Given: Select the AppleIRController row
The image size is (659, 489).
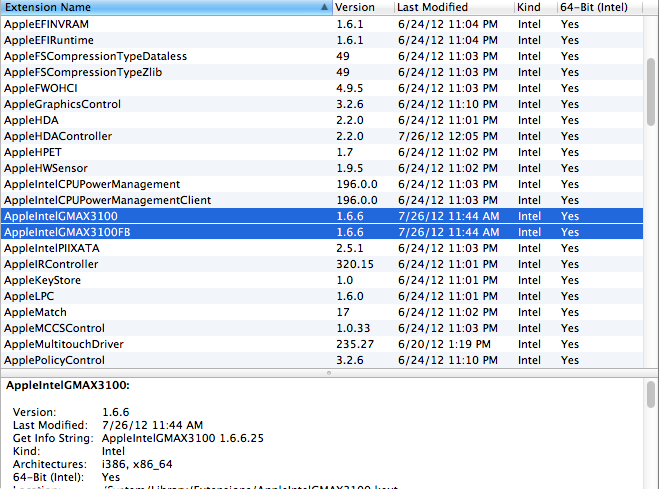Looking at the screenshot, I should [x=322, y=264].
